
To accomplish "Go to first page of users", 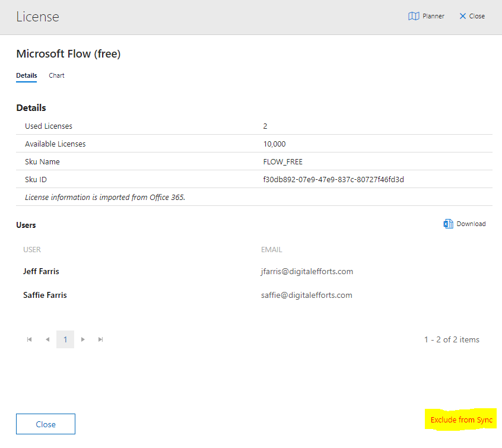I will pos(30,339).
